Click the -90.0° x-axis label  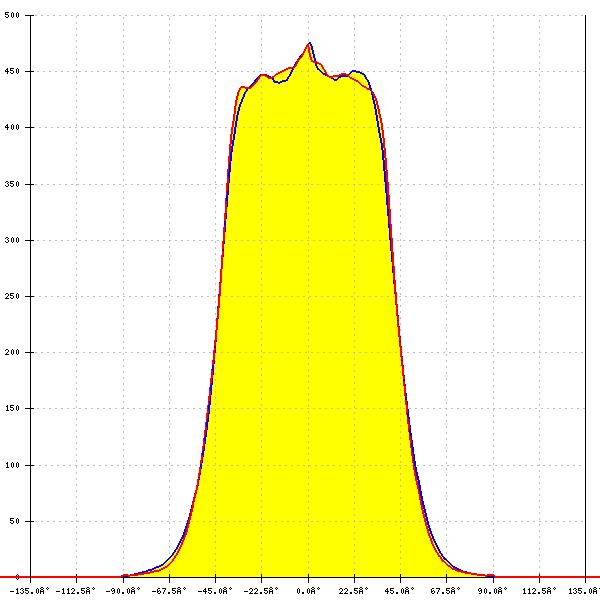tap(123, 591)
